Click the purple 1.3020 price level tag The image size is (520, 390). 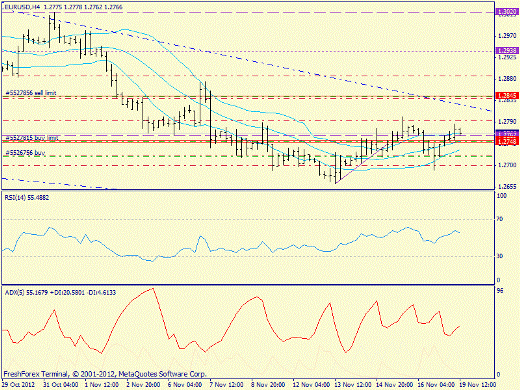click(507, 12)
